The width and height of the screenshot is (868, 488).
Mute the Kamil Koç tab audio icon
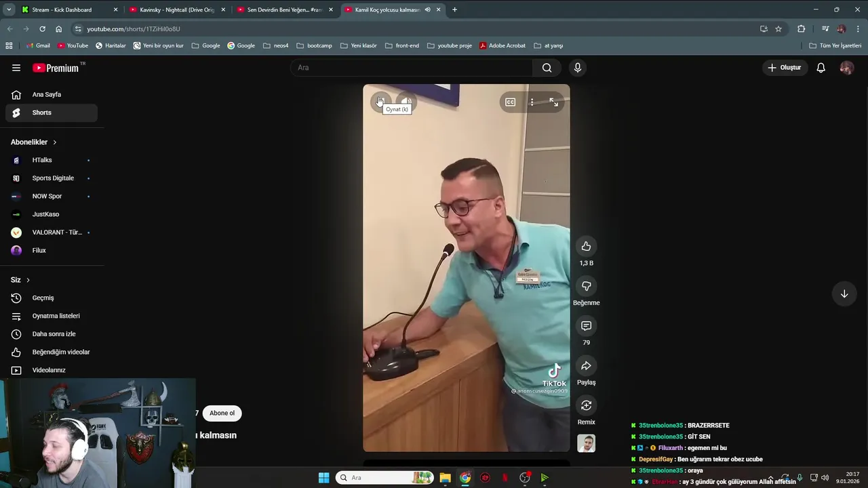[x=427, y=9]
